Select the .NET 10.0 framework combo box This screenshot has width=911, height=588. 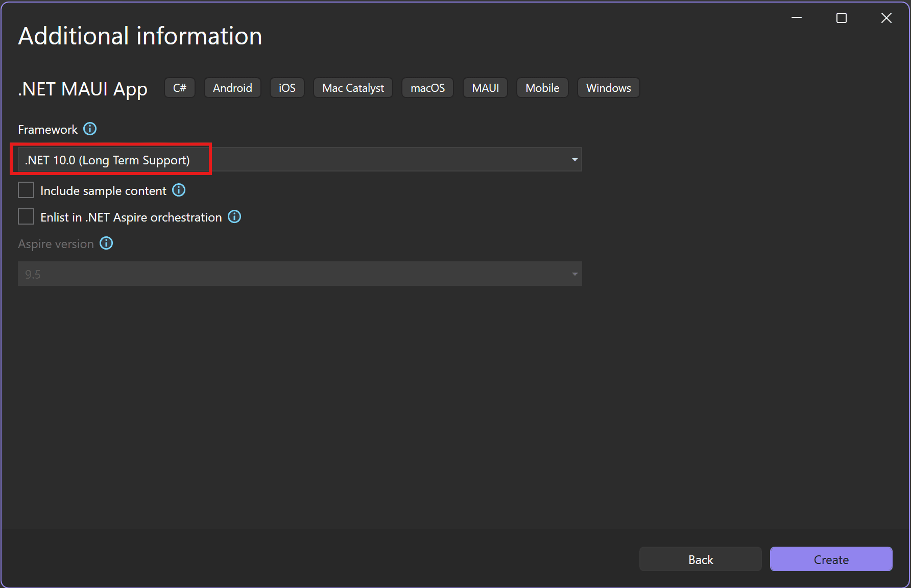(x=300, y=160)
